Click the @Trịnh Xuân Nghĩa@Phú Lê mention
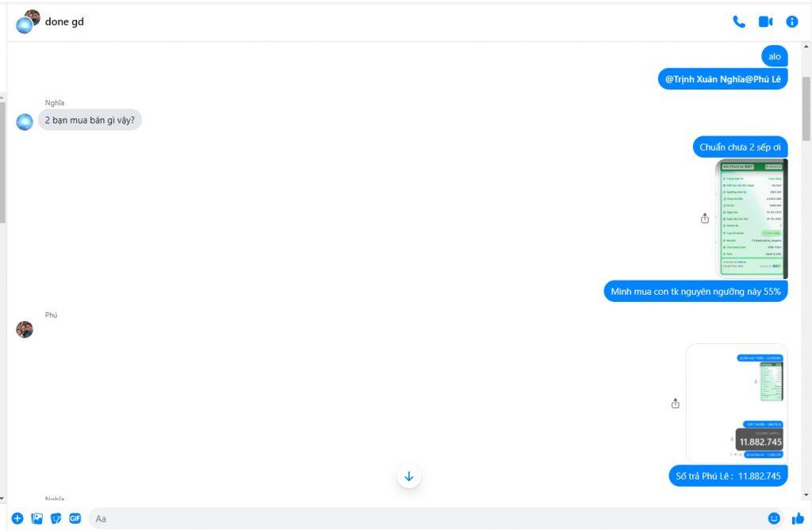Image resolution: width=812 pixels, height=531 pixels. point(723,79)
